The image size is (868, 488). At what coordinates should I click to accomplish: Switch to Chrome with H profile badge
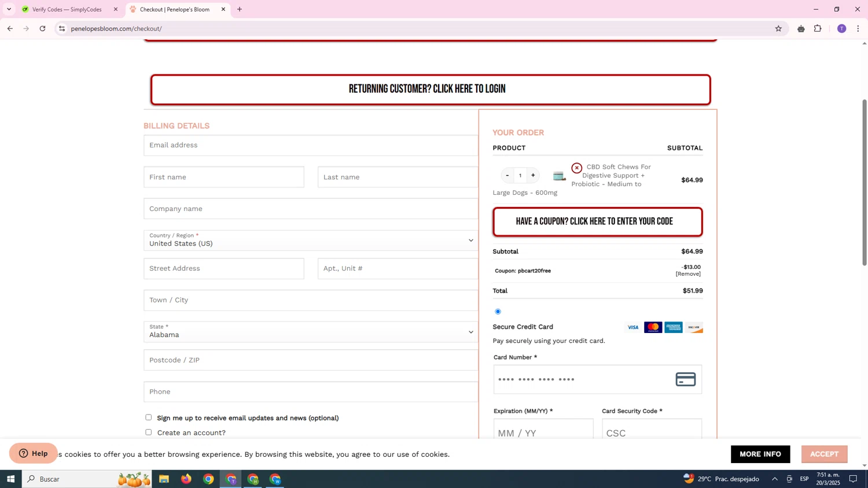pos(253,479)
